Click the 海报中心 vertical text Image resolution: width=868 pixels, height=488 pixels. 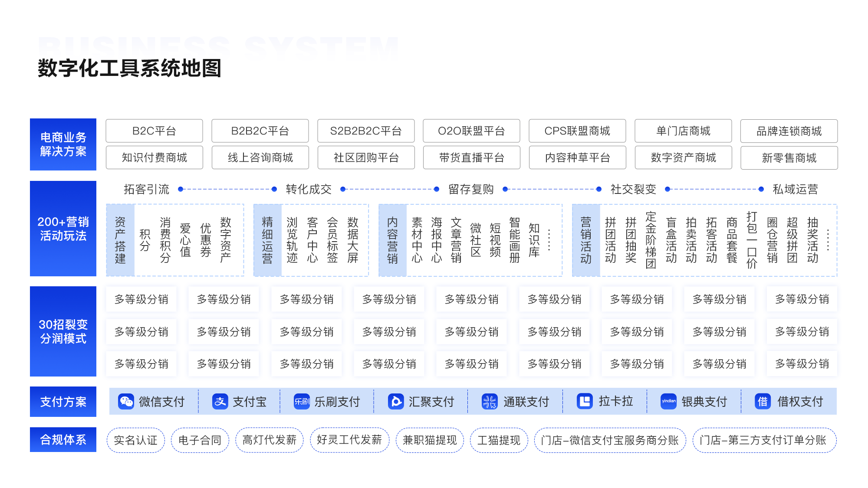(x=437, y=240)
